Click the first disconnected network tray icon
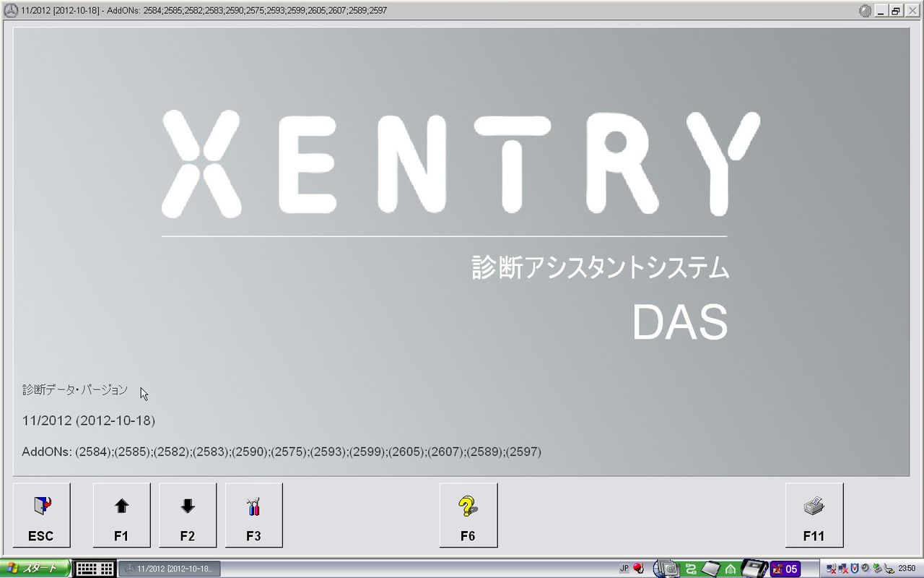 tap(831, 569)
